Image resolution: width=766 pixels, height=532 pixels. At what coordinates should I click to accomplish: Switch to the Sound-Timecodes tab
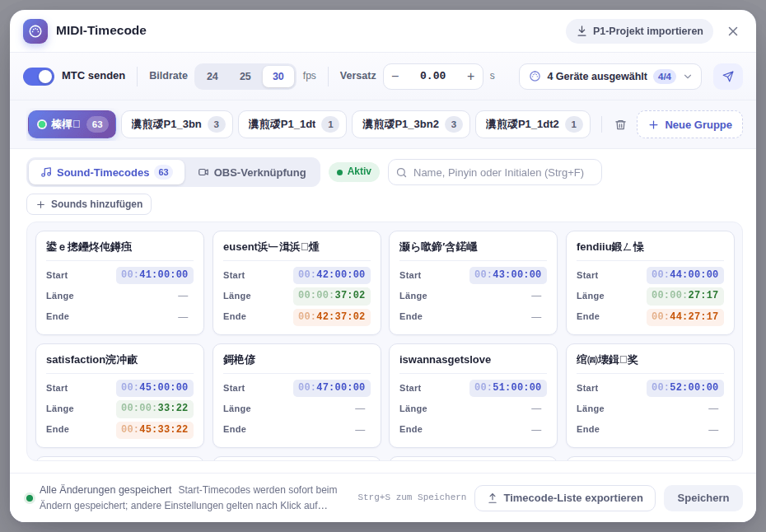[106, 172]
